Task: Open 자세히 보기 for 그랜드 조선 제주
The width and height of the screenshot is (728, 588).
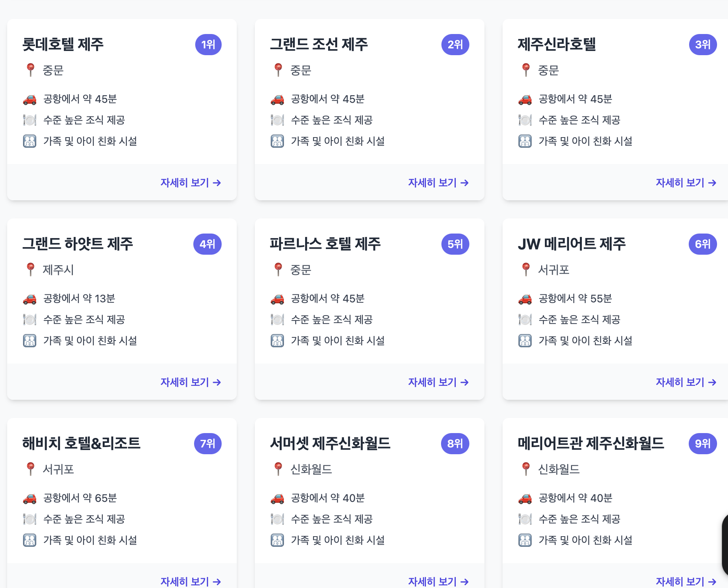Action: [438, 183]
